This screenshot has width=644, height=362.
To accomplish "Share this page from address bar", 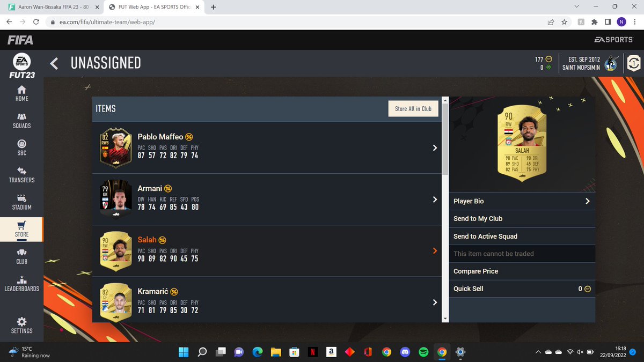I will pyautogui.click(x=551, y=22).
